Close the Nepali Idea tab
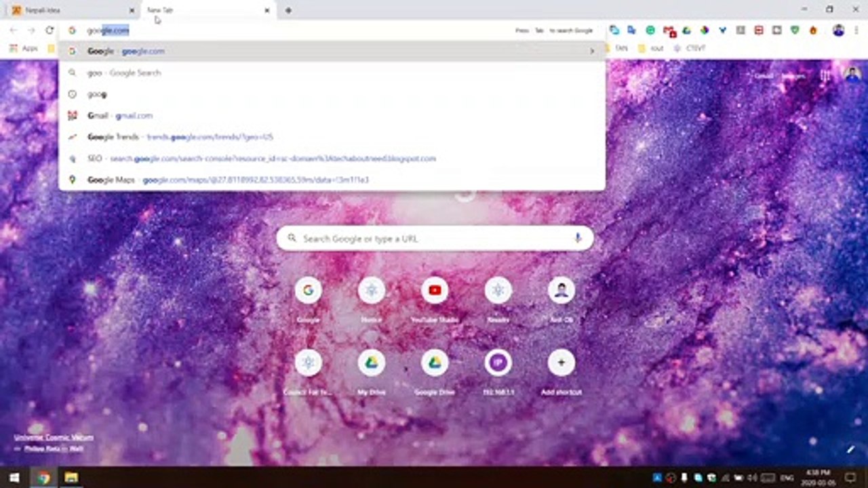Viewport: 868px width, 488px height. 132,10
